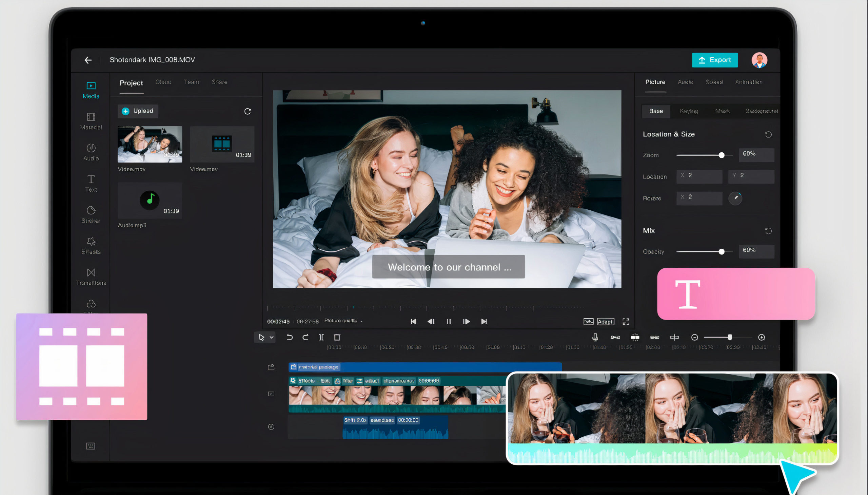This screenshot has width=868, height=495.
Task: Click the timeline split-align icon
Action: pyautogui.click(x=674, y=337)
